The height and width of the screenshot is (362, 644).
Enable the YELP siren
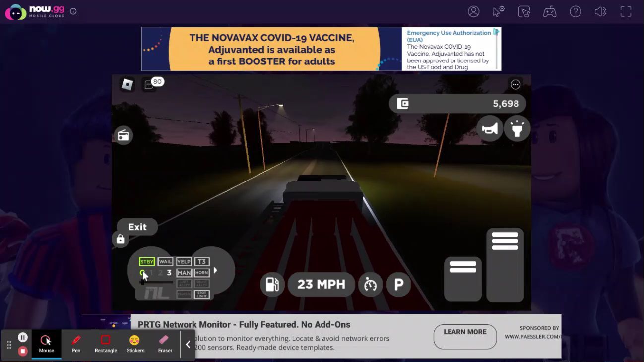coord(184,262)
